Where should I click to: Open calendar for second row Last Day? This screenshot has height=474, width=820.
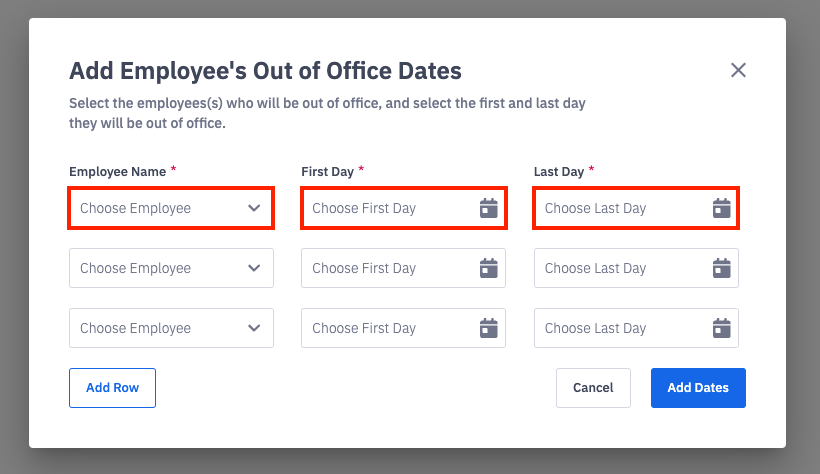[x=721, y=268]
